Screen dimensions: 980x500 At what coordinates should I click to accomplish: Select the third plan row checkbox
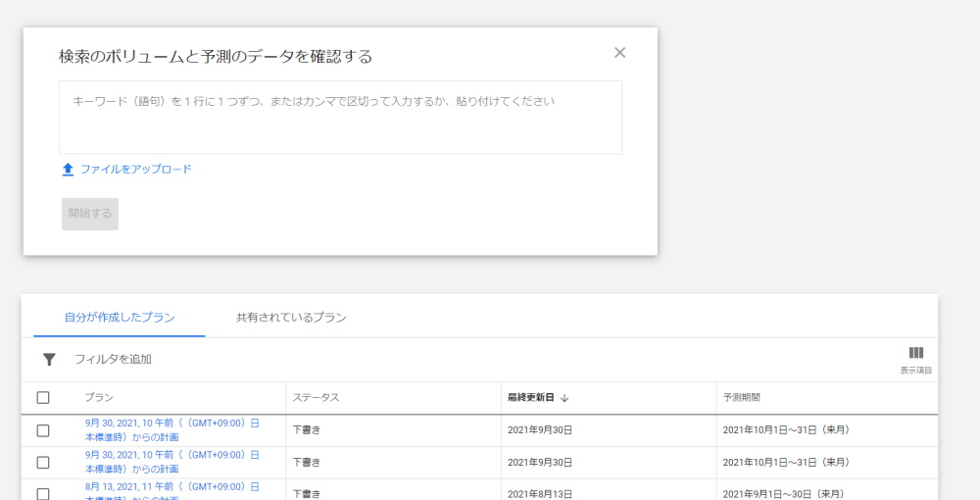43,493
